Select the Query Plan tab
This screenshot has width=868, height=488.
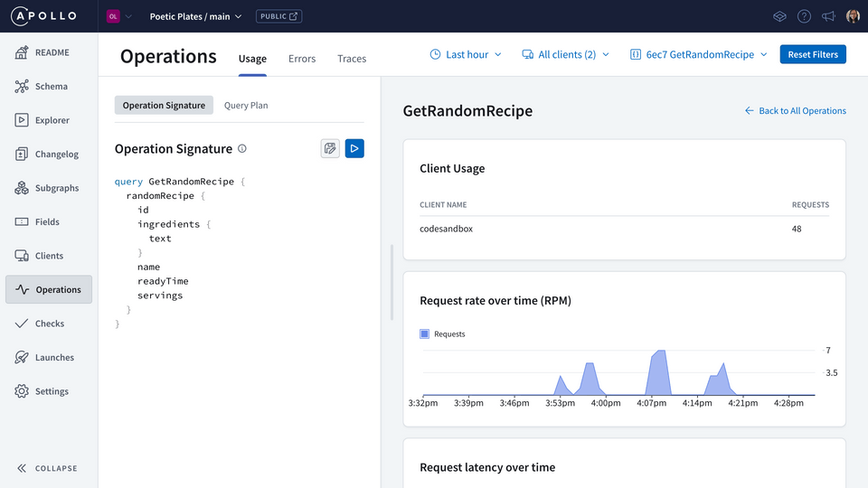pyautogui.click(x=246, y=105)
